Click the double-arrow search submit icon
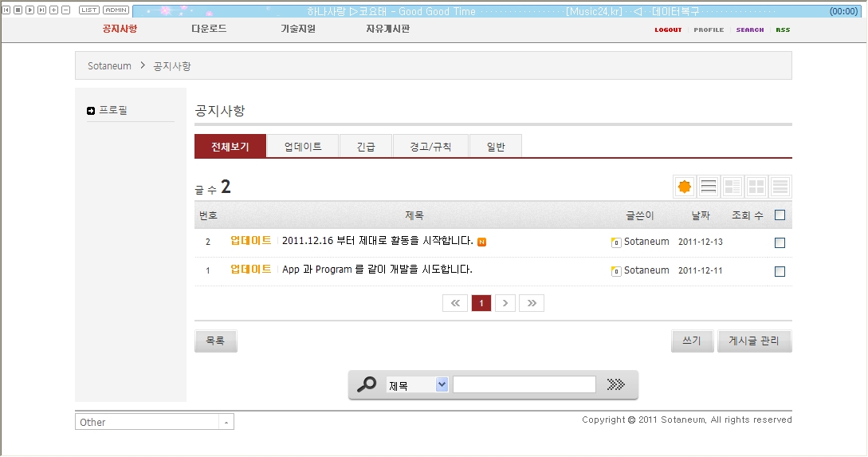The height and width of the screenshot is (457, 868). (x=615, y=384)
